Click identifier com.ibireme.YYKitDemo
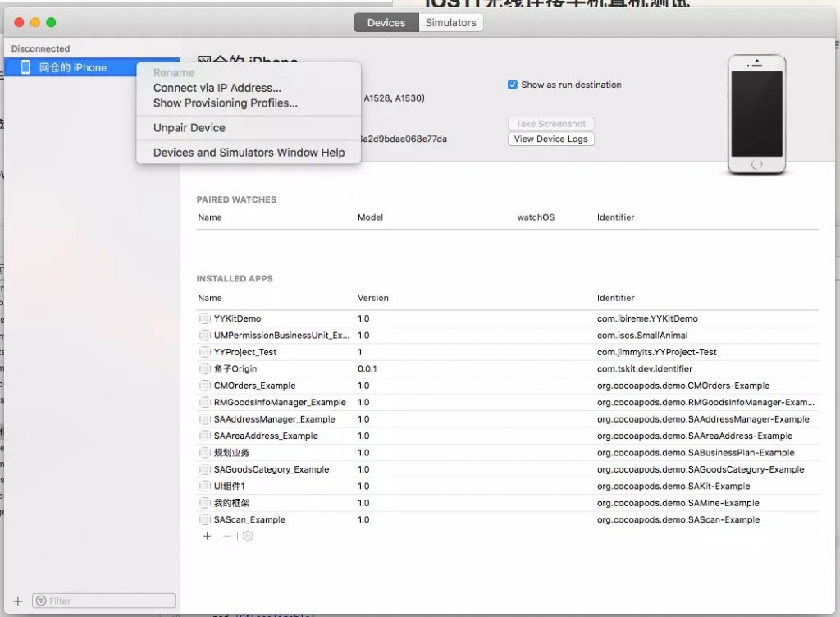840x617 pixels. tap(647, 318)
